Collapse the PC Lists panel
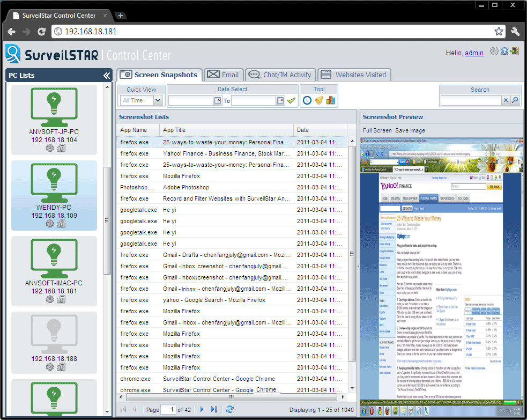This screenshot has height=420, width=527. click(107, 75)
